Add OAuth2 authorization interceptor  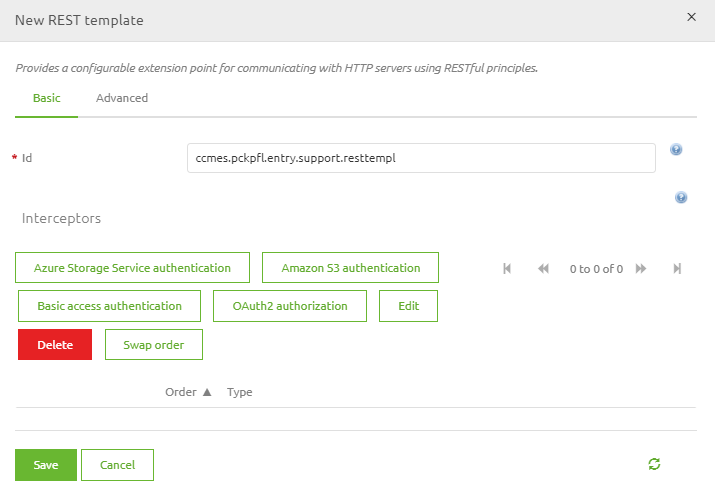tap(290, 306)
